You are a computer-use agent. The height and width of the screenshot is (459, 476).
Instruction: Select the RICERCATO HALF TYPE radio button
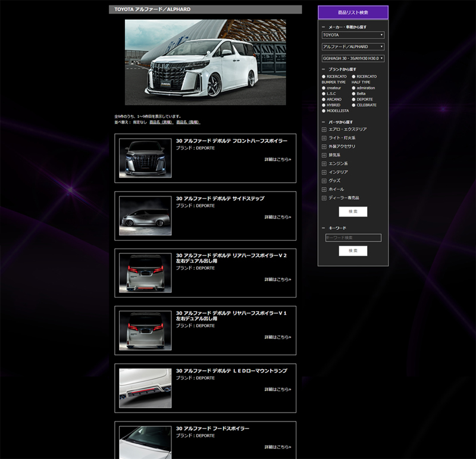pos(353,77)
